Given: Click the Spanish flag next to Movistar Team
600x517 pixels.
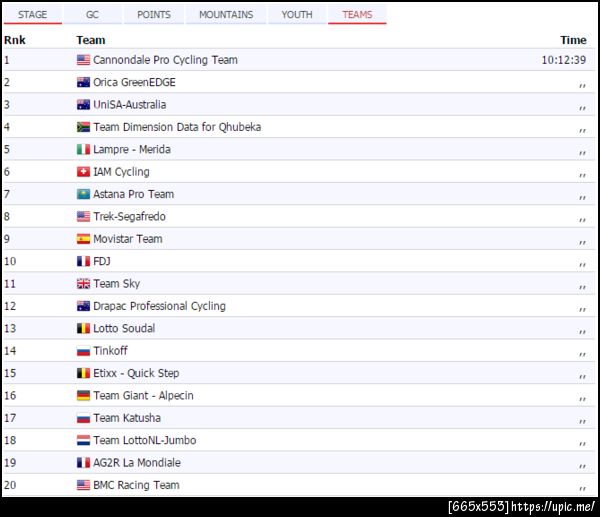Looking at the screenshot, I should click(83, 239).
